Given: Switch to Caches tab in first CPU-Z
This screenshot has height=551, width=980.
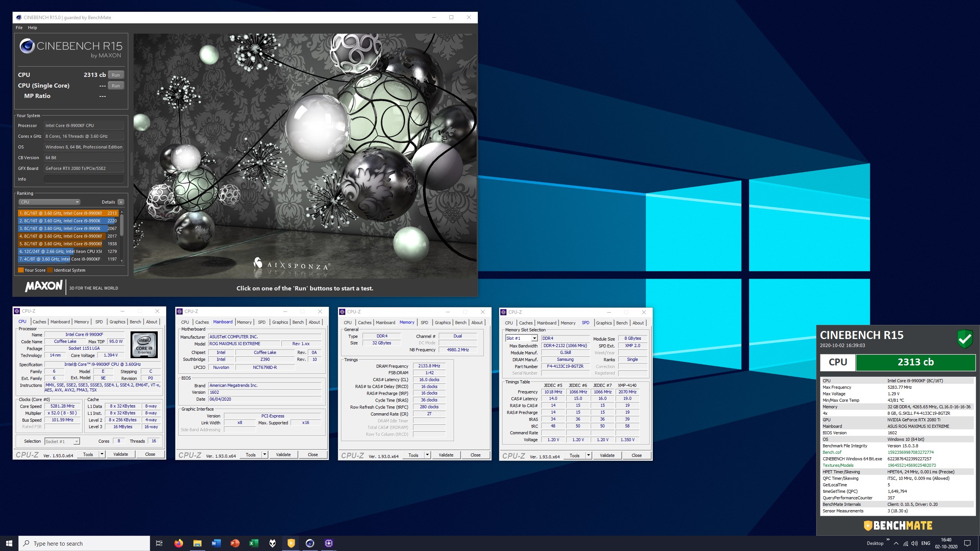Looking at the screenshot, I should point(39,322).
